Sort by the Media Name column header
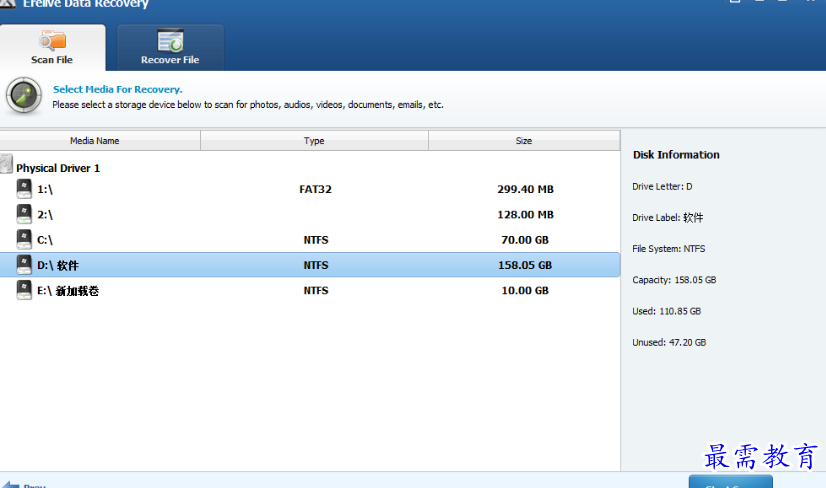 100,141
